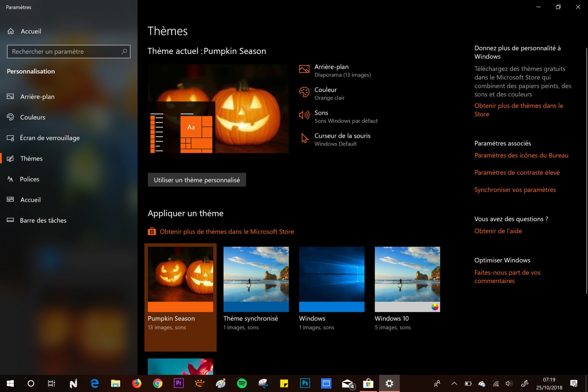Click the Store bag icon beside theme link
Image resolution: width=588 pixels, height=392 pixels.
[152, 231]
